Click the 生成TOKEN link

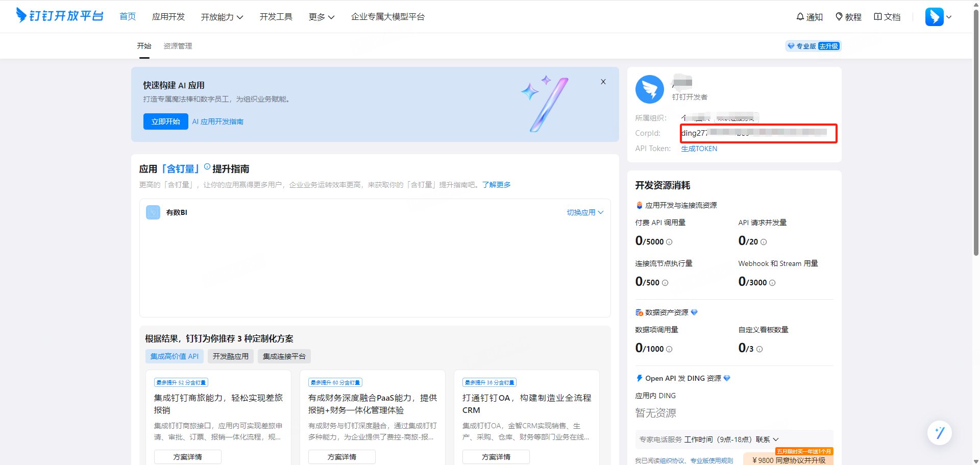click(x=699, y=149)
